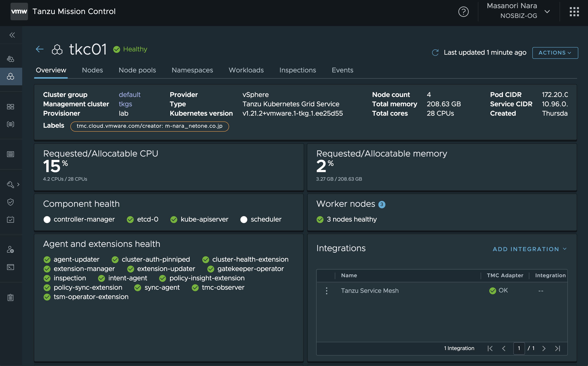Viewport: 588px width, 366px height.
Task: Go to first integrations page
Action: pos(490,348)
